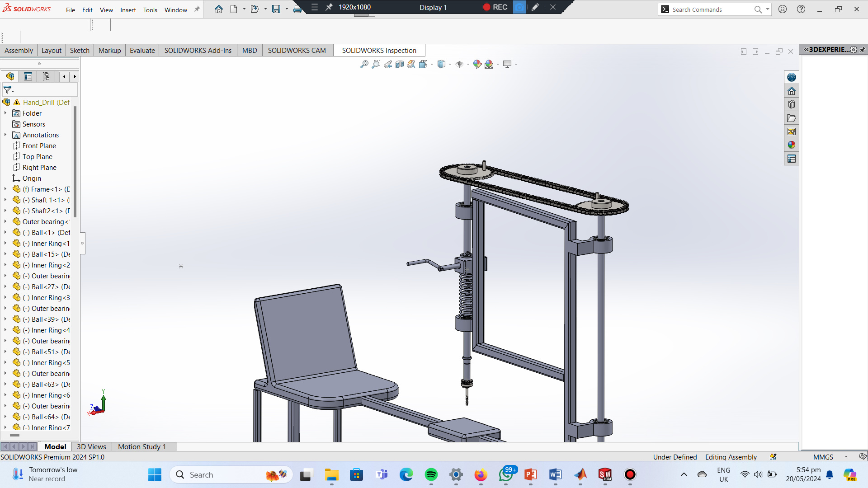868x488 pixels.
Task: Open Design Library in task pane
Action: pyautogui.click(x=791, y=104)
